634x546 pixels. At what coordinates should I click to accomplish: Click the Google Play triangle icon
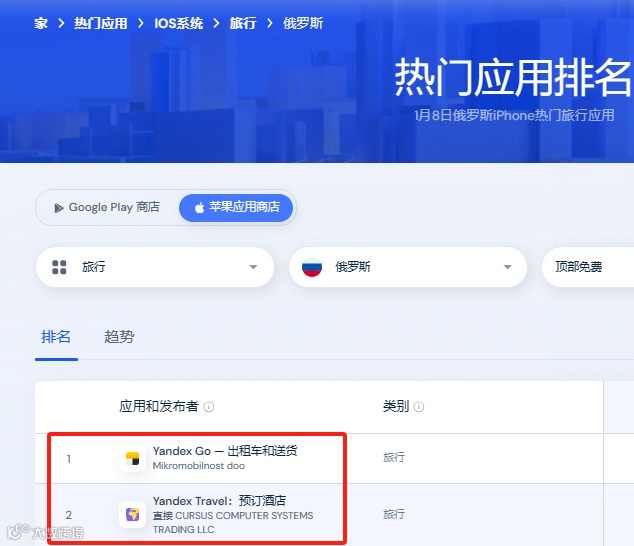tap(59, 208)
